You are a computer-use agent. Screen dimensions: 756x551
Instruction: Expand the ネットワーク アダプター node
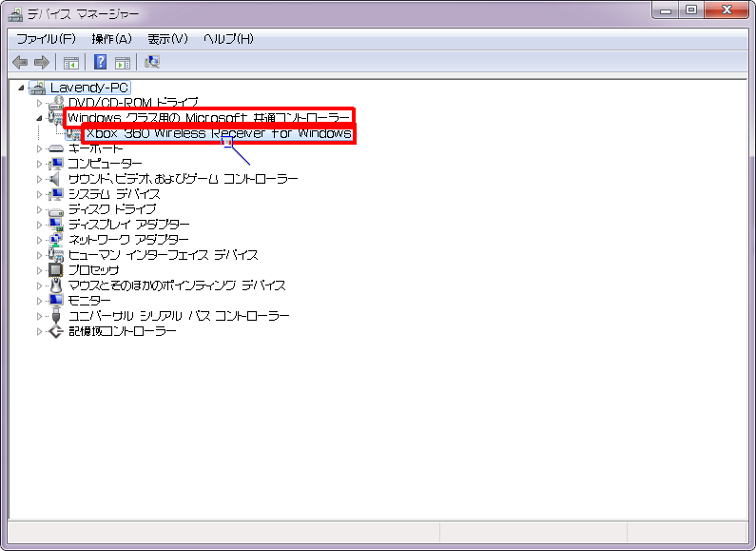tap(40, 240)
